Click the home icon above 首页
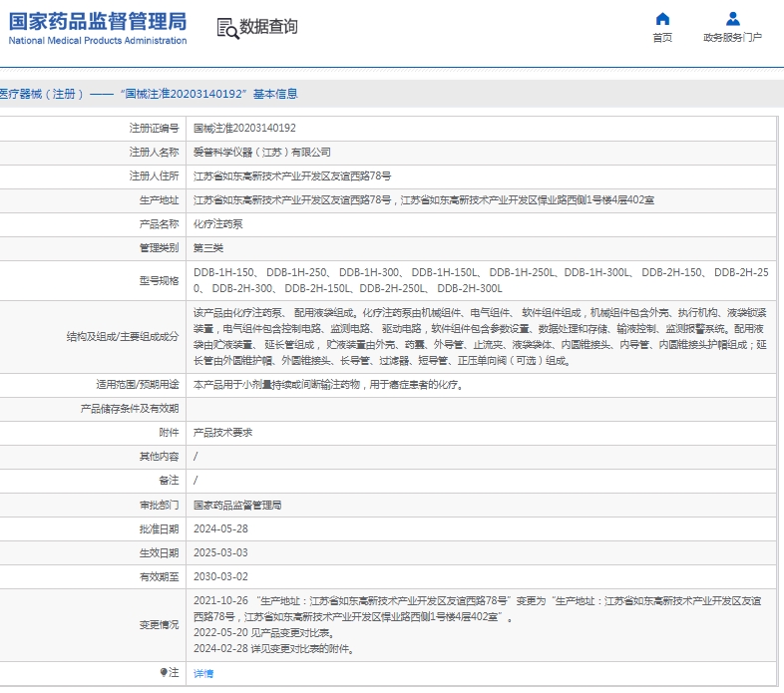 click(x=662, y=19)
